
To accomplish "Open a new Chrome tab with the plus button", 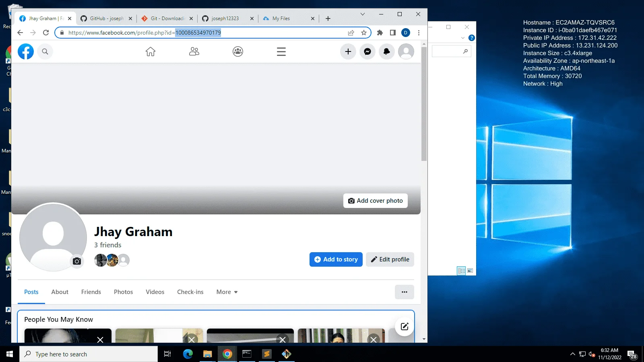I will click(x=328, y=19).
